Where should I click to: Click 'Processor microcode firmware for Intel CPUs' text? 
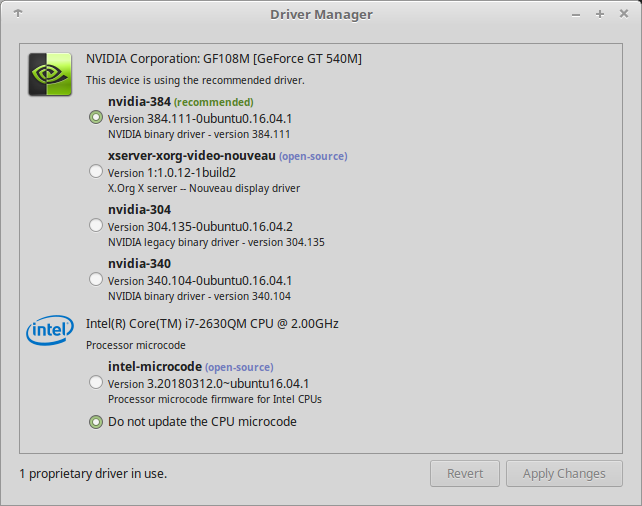click(x=215, y=399)
